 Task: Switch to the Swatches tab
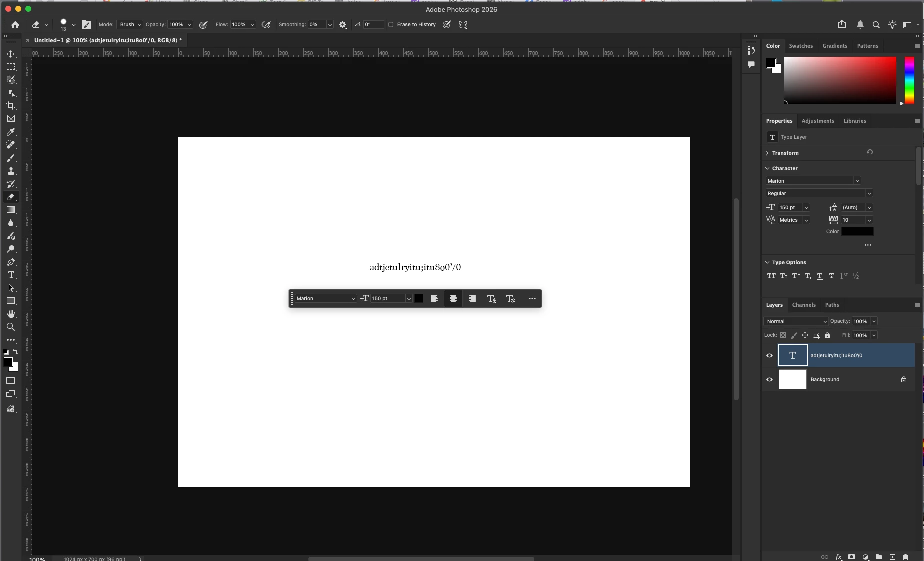tap(801, 46)
